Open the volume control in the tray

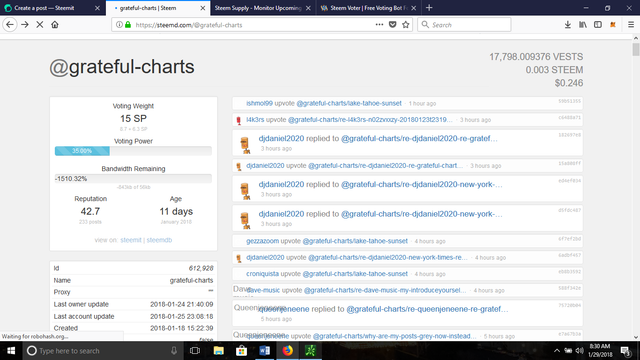click(x=579, y=351)
